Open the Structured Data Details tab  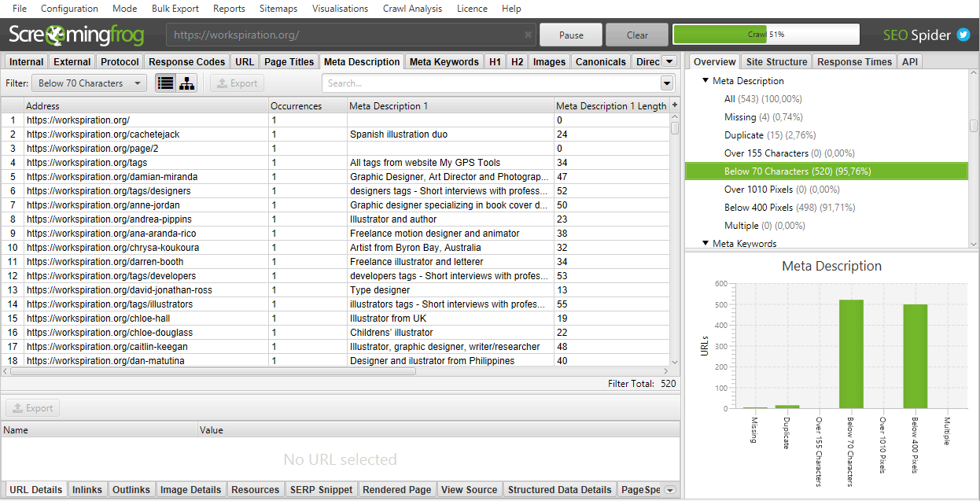(560, 489)
